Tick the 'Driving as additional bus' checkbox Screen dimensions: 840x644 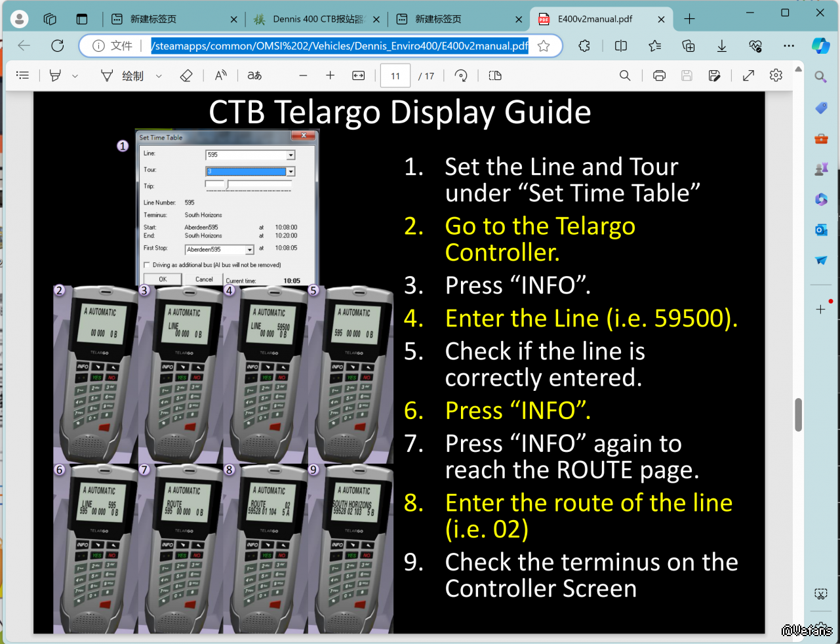pyautogui.click(x=147, y=265)
